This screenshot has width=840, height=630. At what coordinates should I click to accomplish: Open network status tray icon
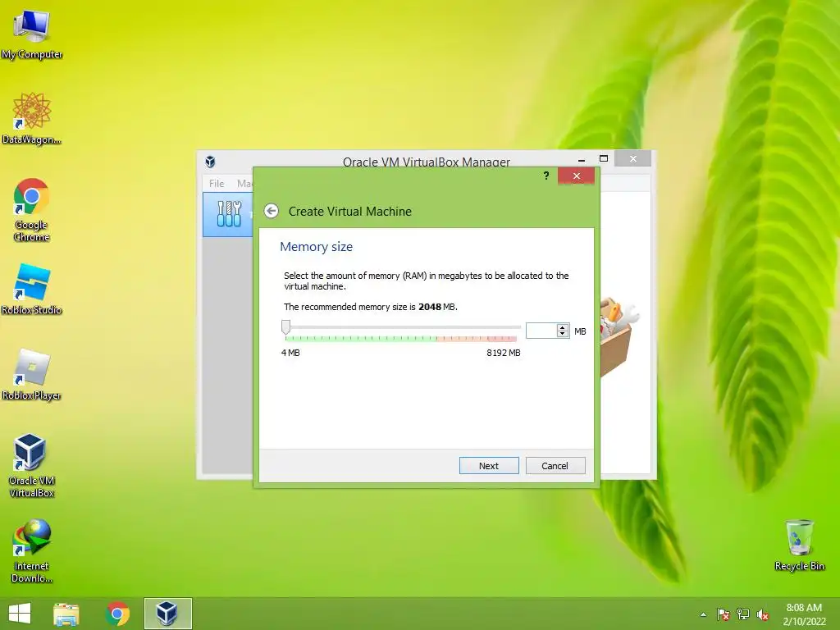click(743, 614)
